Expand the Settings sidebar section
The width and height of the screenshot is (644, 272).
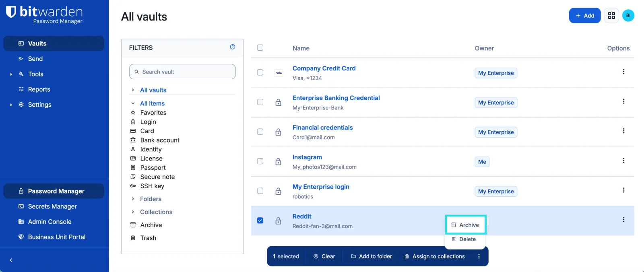tap(11, 105)
